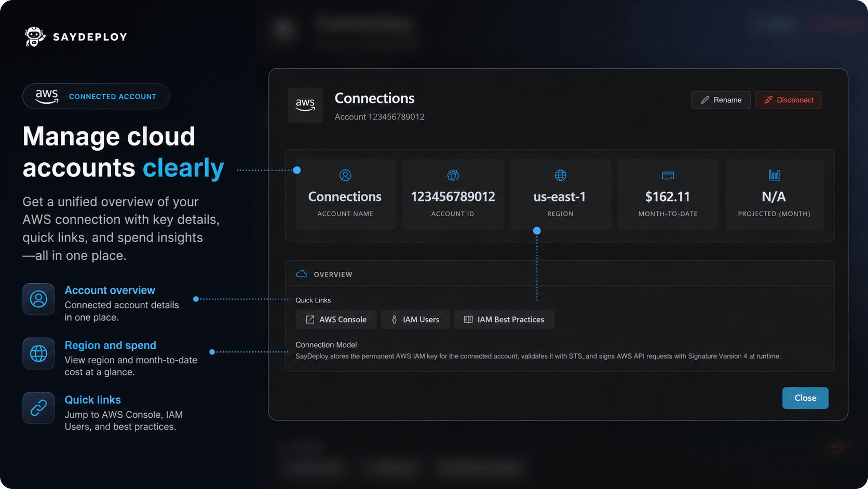Click the account name user icon
This screenshot has width=868, height=489.
point(345,175)
